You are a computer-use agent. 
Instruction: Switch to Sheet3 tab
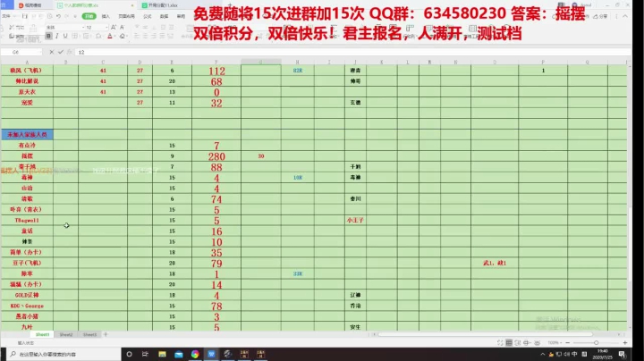point(89,335)
